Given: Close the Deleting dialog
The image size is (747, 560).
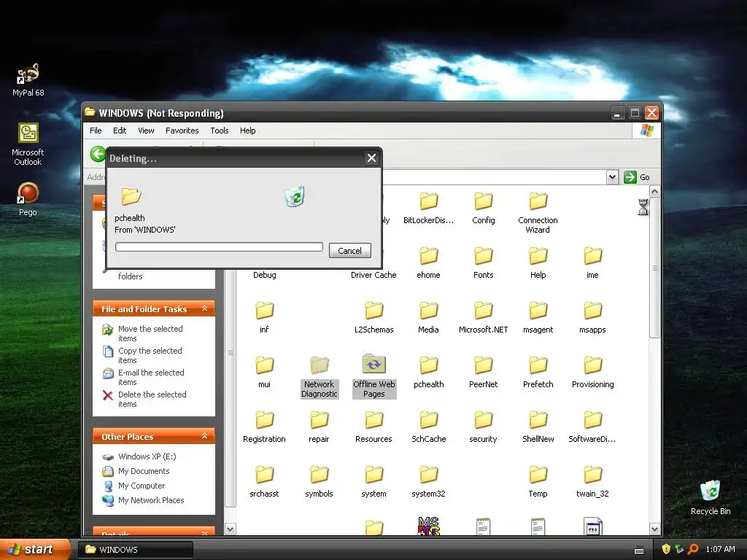Looking at the screenshot, I should coord(371,158).
